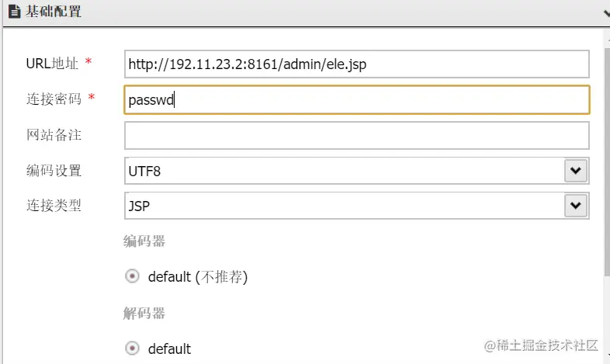The height and width of the screenshot is (364, 610).
Task: Click the document icon beside 基础配置
Action: coord(14,12)
